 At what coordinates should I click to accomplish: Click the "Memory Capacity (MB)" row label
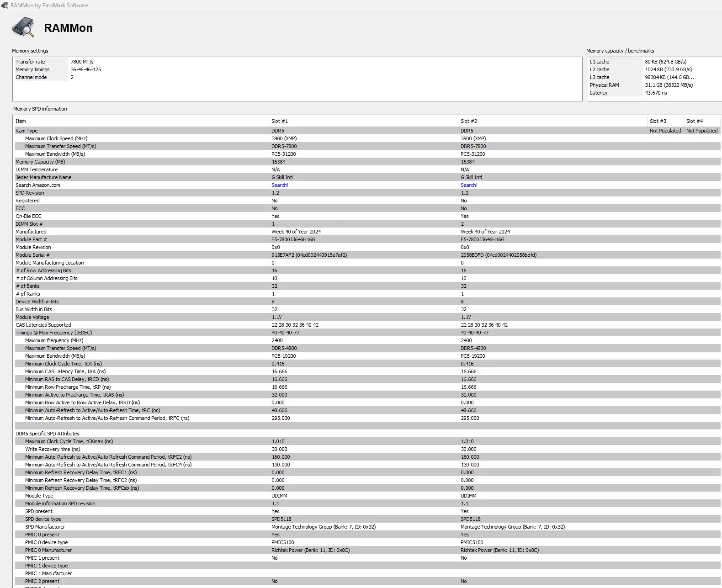point(40,162)
